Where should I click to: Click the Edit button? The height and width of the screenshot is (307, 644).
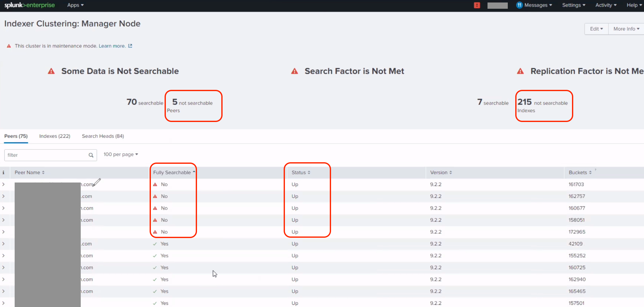596,29
